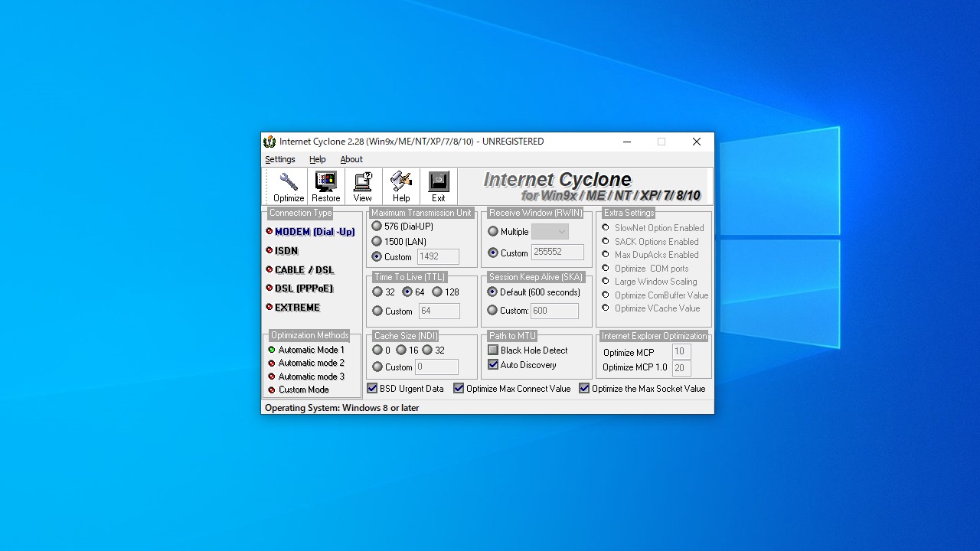The width and height of the screenshot is (980, 551).
Task: Select Custom MTU radio button
Action: 377,257
